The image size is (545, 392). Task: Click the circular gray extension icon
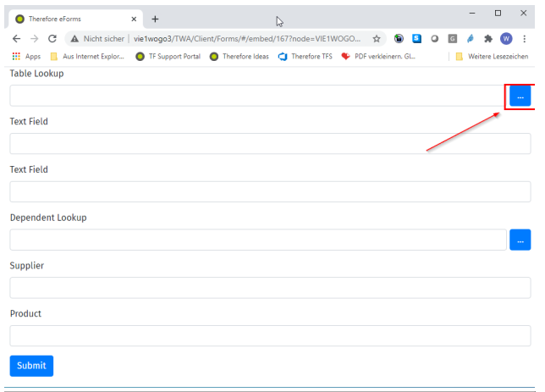[434, 39]
